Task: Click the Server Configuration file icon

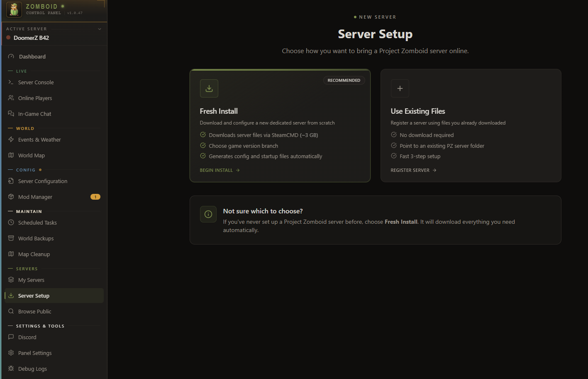Action: (x=11, y=181)
